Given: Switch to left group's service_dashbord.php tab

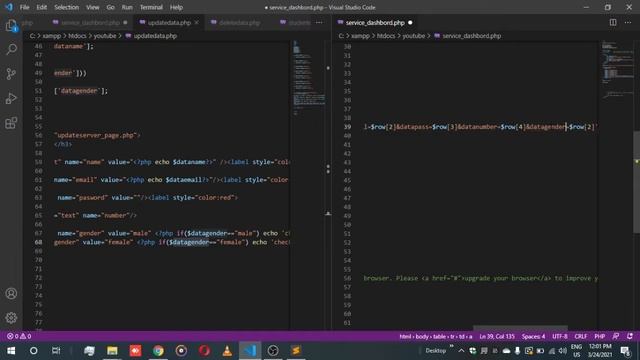Looking at the screenshot, I should [x=90, y=22].
